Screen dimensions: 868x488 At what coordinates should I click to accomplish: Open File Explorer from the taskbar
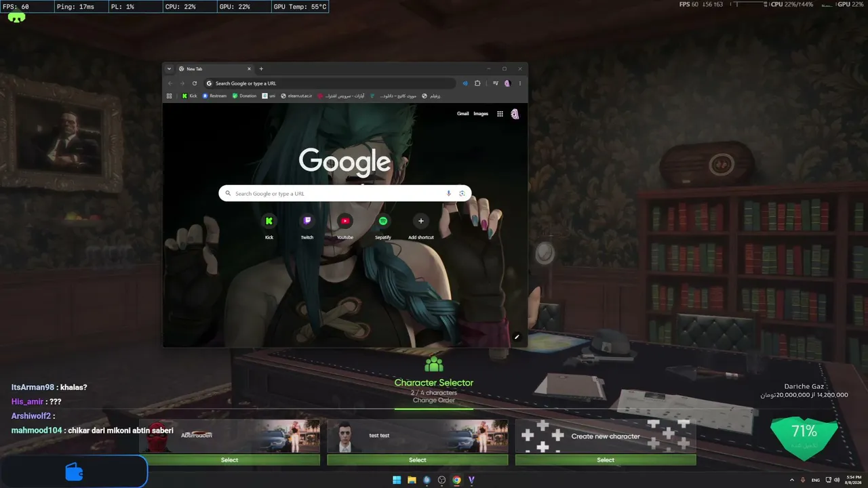(412, 480)
